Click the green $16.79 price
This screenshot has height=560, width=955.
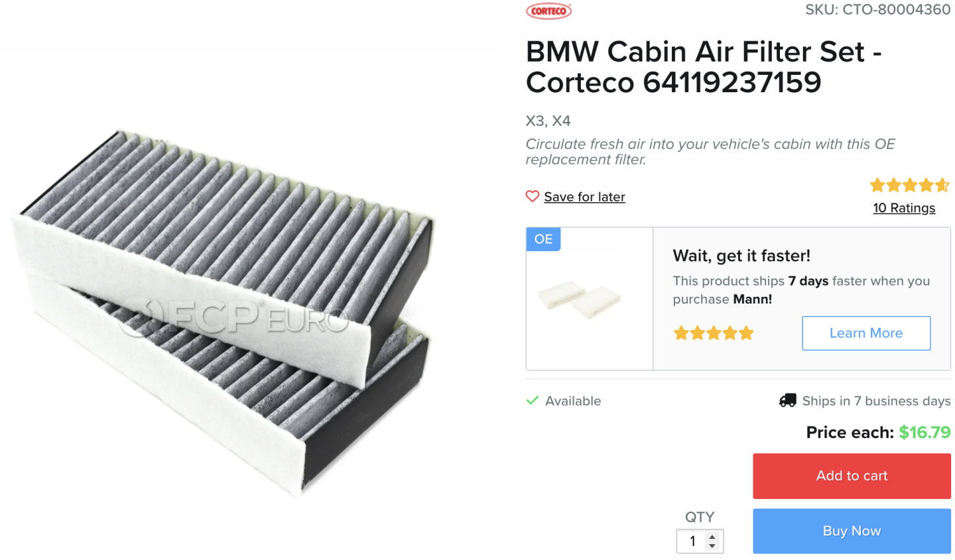tap(924, 432)
